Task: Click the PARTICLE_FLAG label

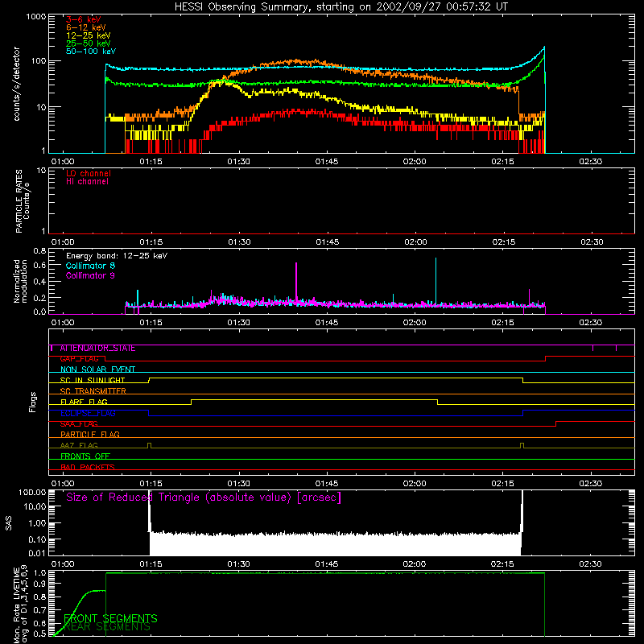Action: pos(90,435)
